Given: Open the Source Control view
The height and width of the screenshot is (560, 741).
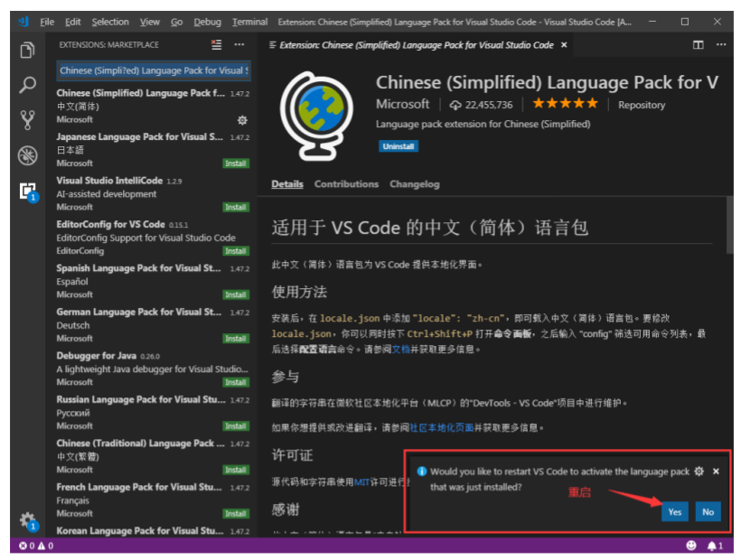Looking at the screenshot, I should [27, 120].
